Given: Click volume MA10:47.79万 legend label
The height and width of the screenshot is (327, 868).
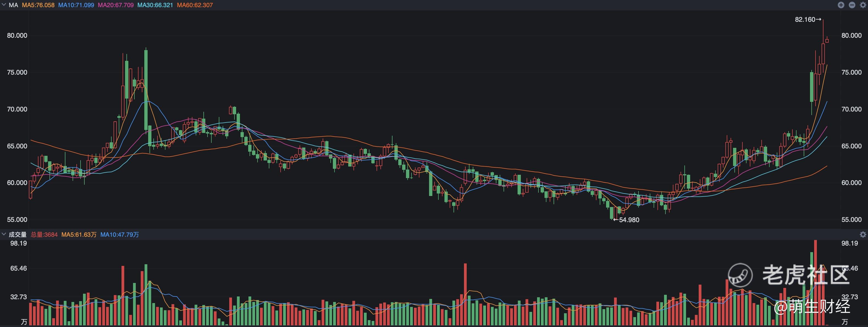Looking at the screenshot, I should tap(120, 235).
